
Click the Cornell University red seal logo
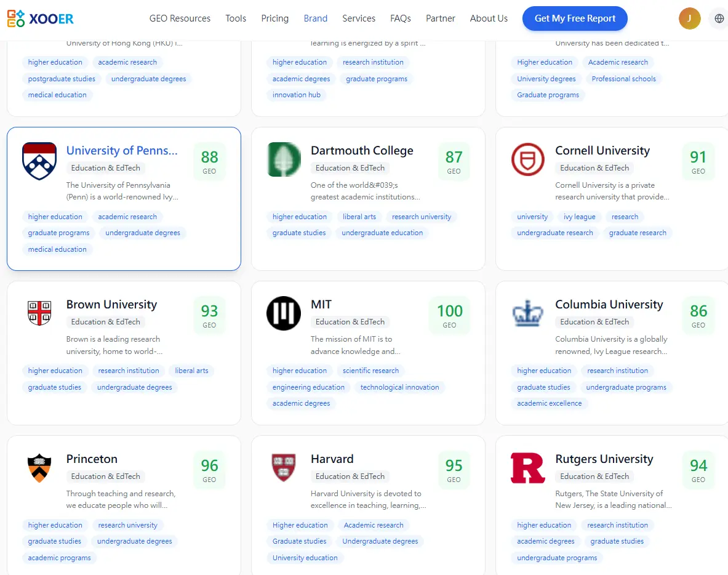(x=528, y=159)
